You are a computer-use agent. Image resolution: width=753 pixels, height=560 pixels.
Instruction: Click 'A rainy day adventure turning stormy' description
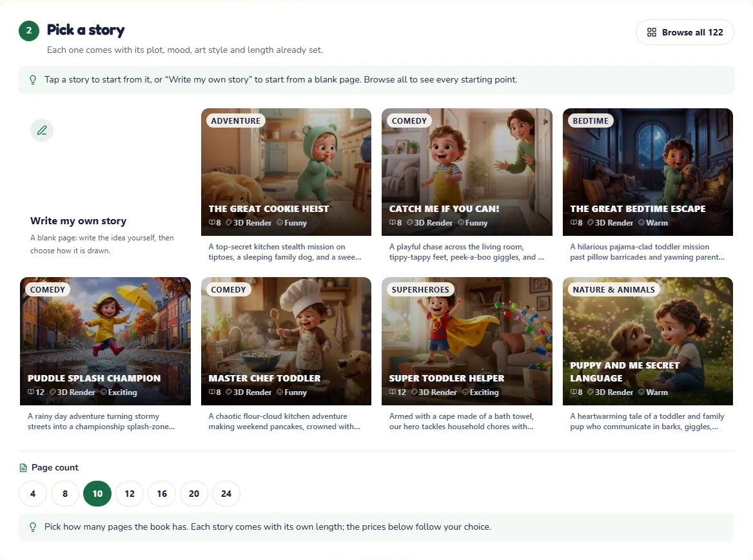click(101, 421)
